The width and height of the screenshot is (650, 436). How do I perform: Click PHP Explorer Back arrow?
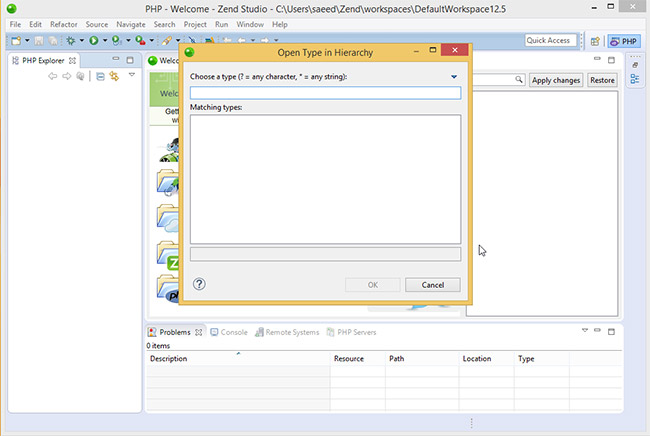[53, 76]
